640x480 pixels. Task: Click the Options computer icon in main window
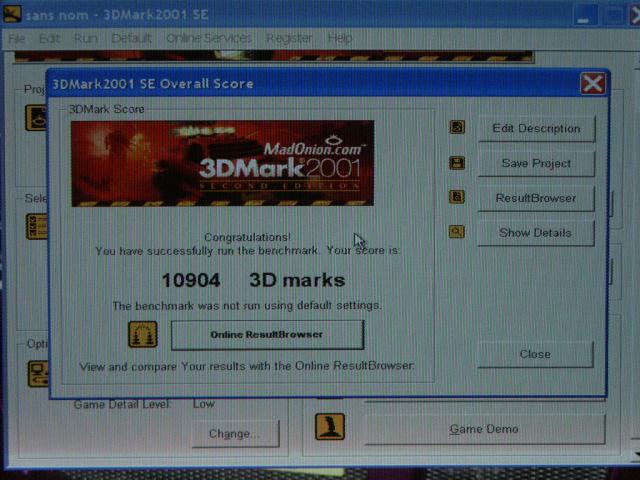(38, 374)
